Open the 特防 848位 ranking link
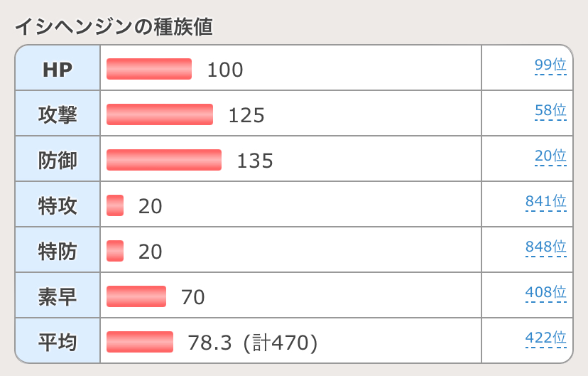 coord(546,247)
